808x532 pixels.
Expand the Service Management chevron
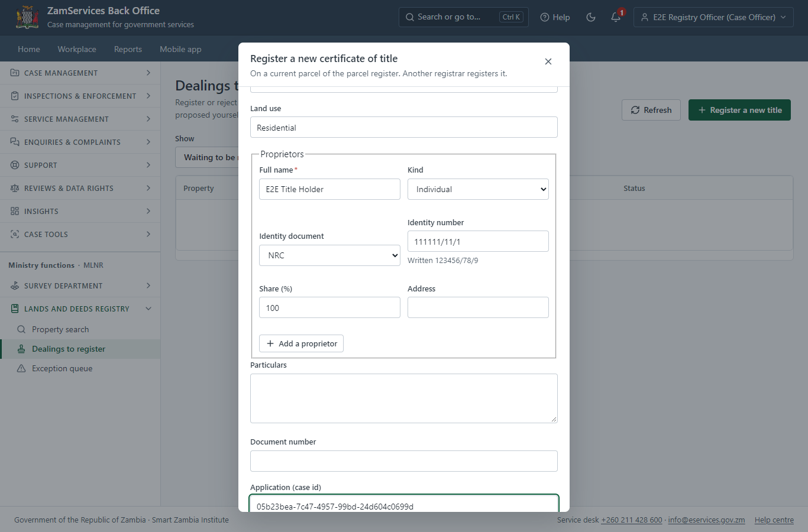pos(148,119)
